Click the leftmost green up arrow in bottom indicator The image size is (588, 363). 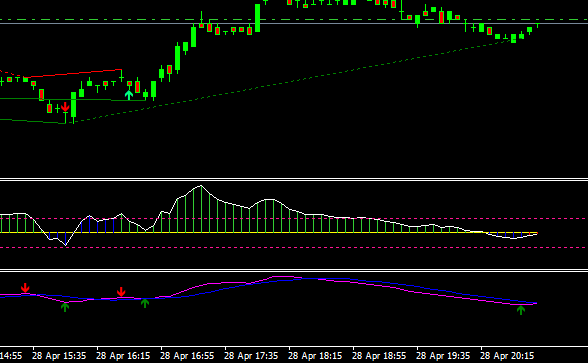[x=65, y=307]
